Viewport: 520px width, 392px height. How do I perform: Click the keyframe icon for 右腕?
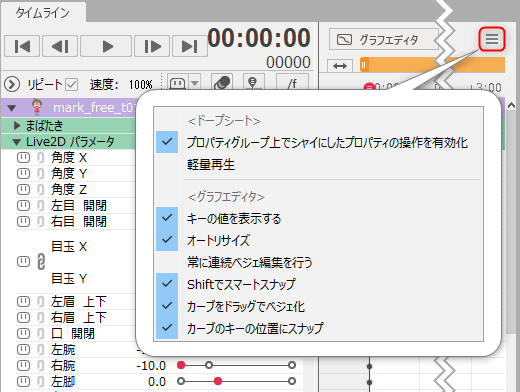coord(23,365)
